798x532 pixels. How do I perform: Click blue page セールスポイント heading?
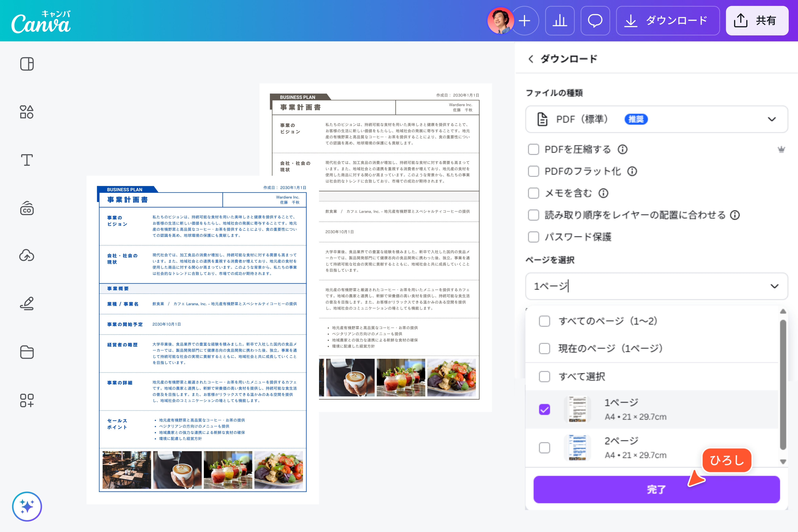(x=117, y=424)
